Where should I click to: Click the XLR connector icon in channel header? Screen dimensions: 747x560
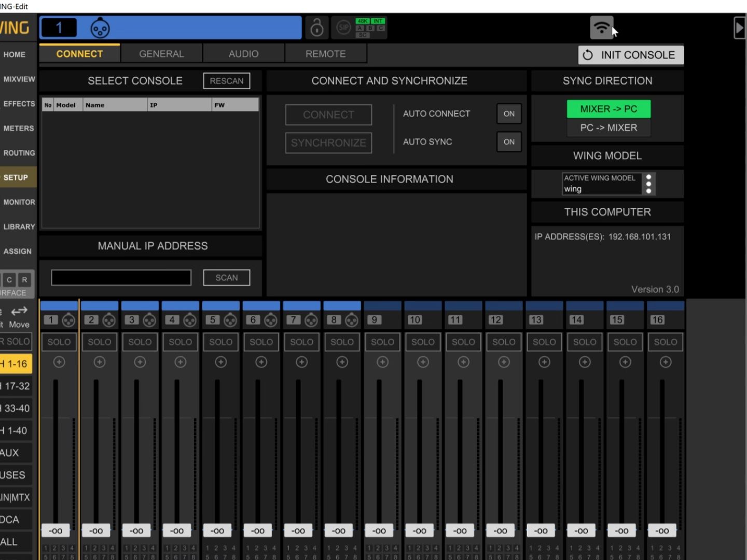click(100, 28)
